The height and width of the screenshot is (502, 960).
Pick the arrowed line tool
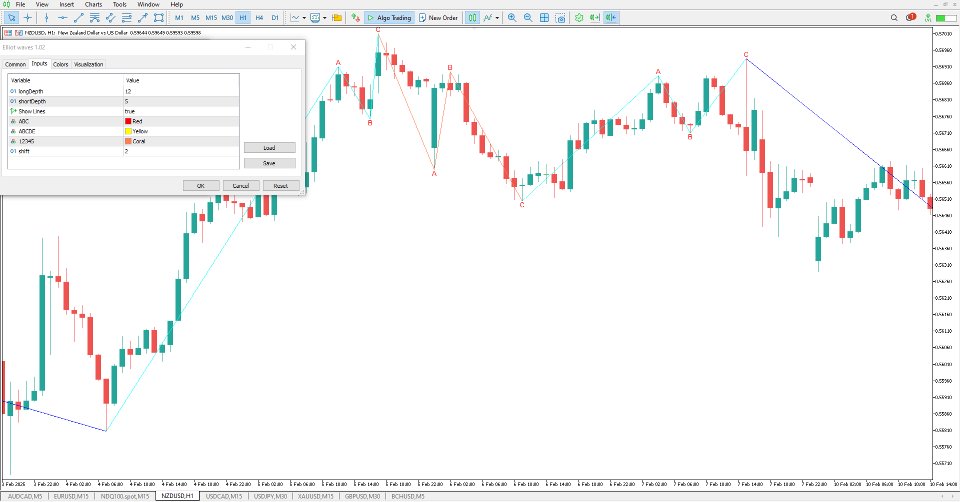[x=142, y=18]
